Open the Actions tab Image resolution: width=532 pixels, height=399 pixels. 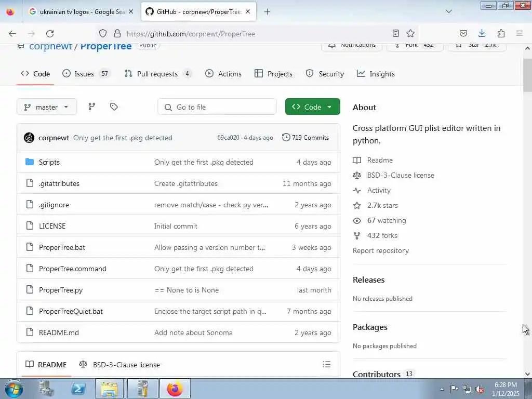[x=223, y=74]
